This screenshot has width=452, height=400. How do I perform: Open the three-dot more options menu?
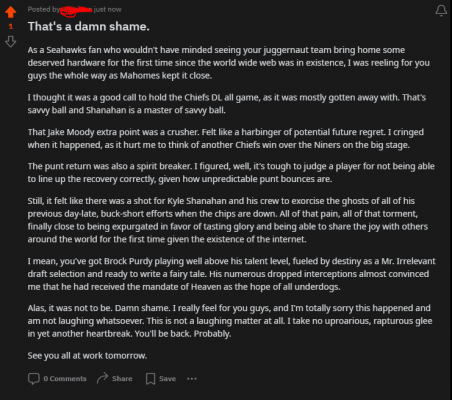pyautogui.click(x=192, y=379)
